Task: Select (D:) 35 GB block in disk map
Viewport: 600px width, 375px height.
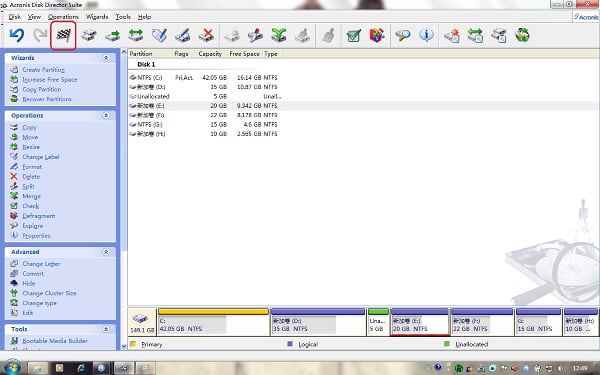Action: coord(318,322)
